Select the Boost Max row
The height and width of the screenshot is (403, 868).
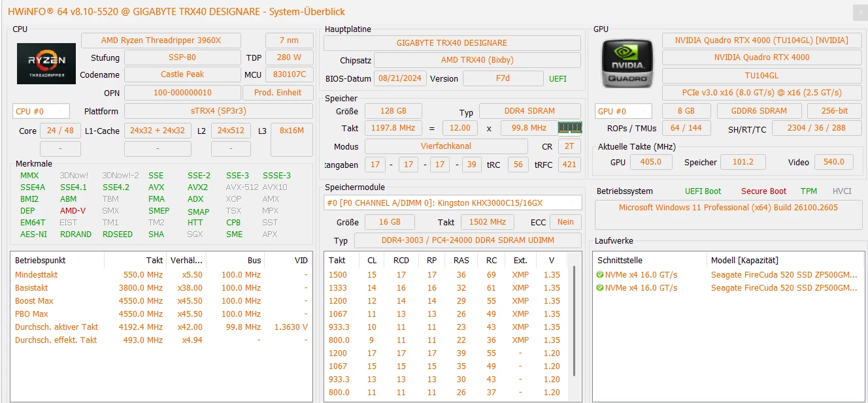tap(161, 301)
